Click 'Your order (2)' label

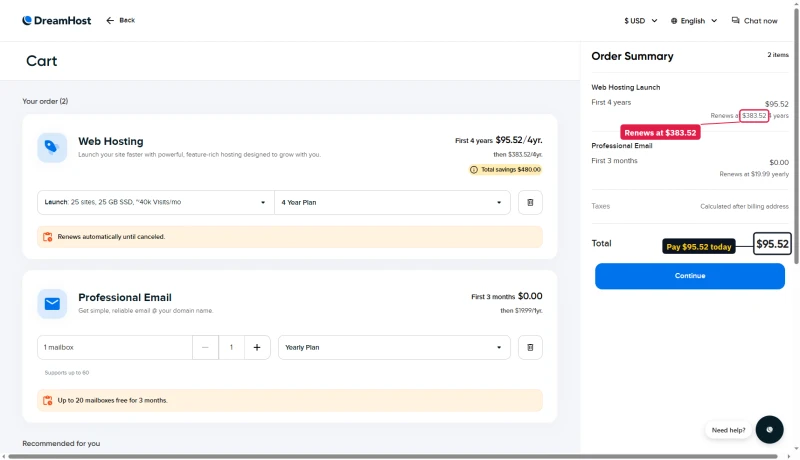tap(45, 101)
